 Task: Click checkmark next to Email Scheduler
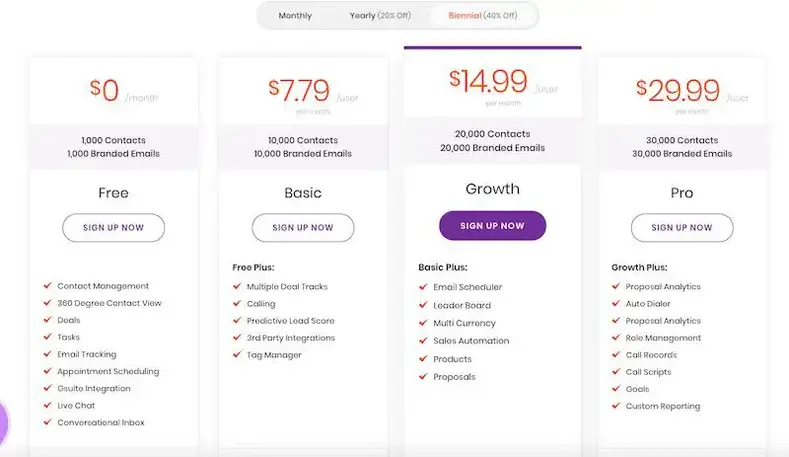(x=423, y=287)
